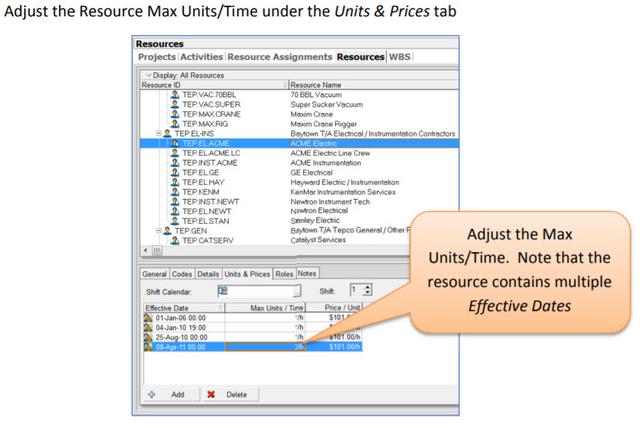Select the Resources tab
This screenshot has width=640, height=428.
pyautogui.click(x=360, y=57)
